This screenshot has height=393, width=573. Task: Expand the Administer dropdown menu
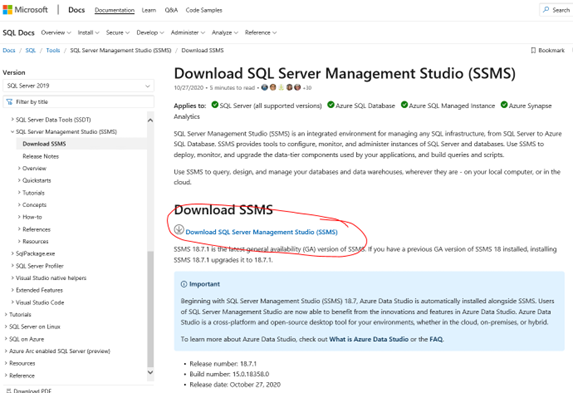tap(188, 33)
